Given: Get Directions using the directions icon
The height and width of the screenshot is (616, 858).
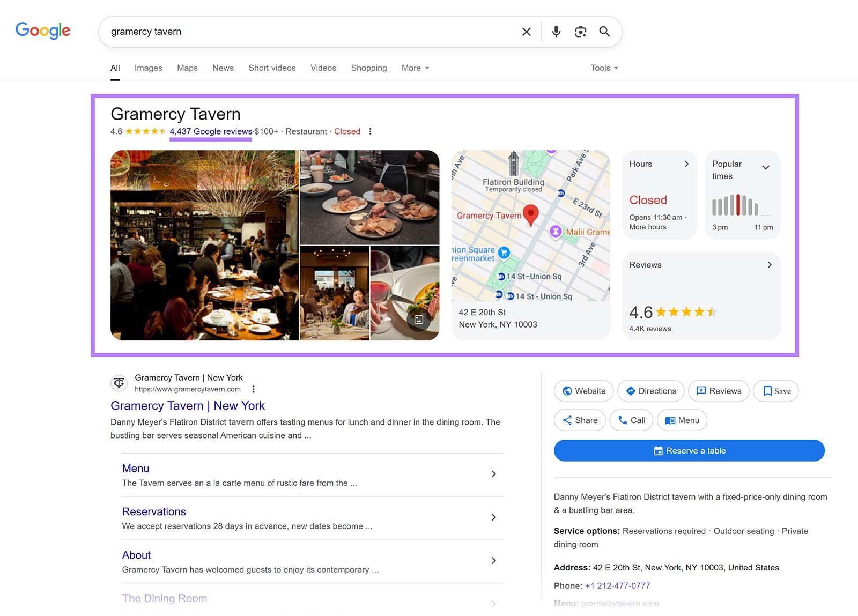Looking at the screenshot, I should [x=632, y=391].
